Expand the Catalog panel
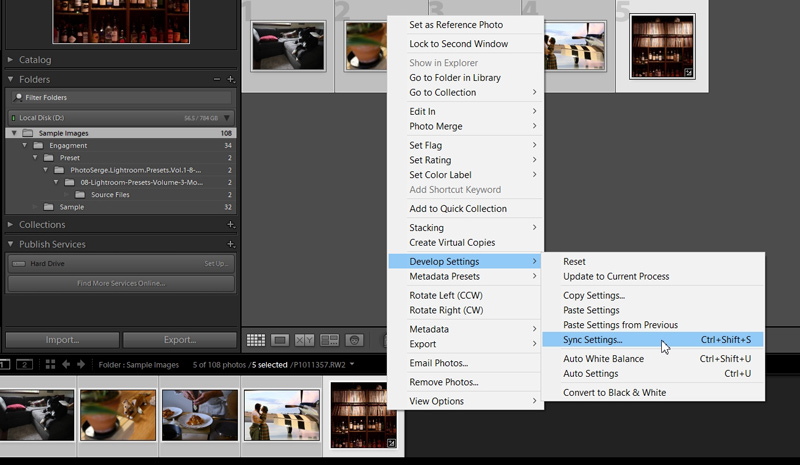 35,60
